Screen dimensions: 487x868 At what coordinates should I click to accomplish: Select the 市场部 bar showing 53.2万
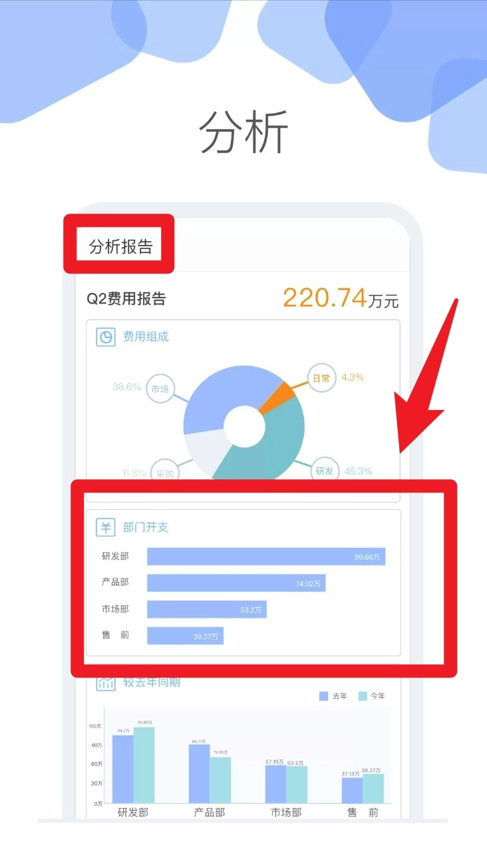tap(207, 609)
